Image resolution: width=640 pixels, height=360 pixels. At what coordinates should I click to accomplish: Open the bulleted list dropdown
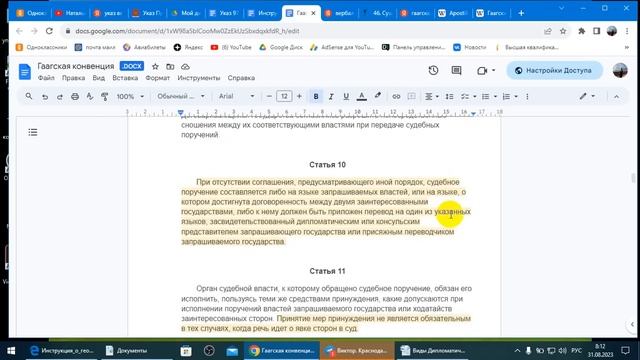489,97
